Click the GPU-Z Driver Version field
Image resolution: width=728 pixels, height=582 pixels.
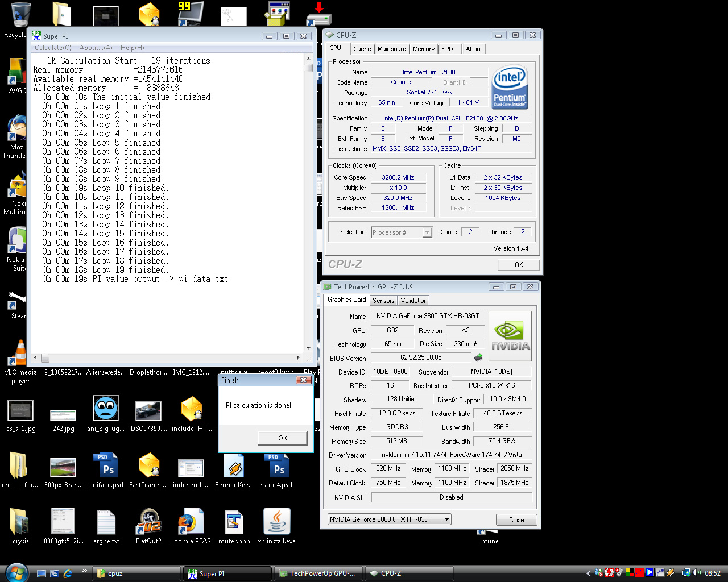[x=452, y=455]
